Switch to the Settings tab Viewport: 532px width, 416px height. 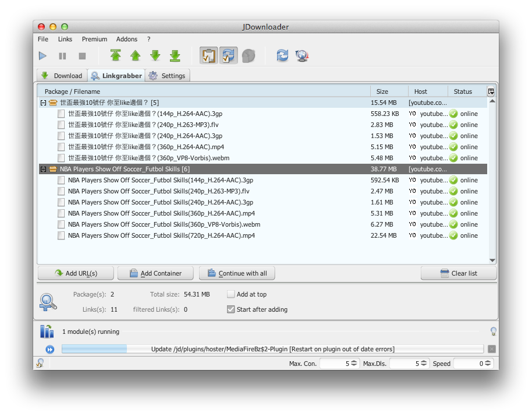168,75
